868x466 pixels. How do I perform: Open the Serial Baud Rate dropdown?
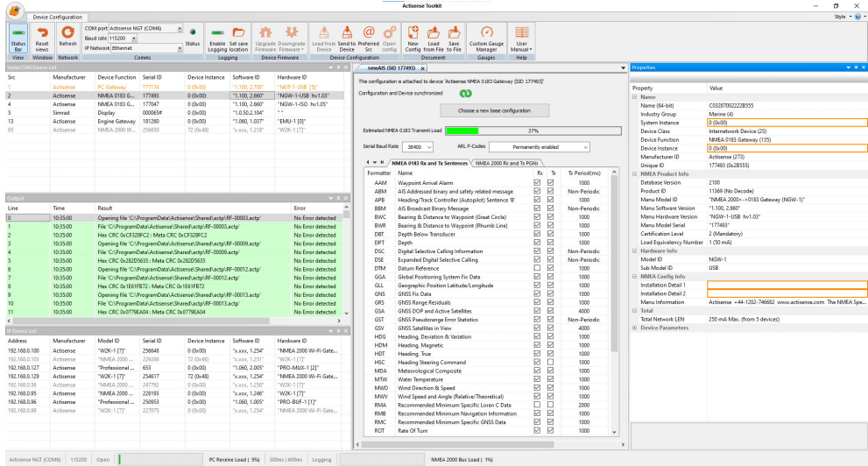tap(418, 146)
